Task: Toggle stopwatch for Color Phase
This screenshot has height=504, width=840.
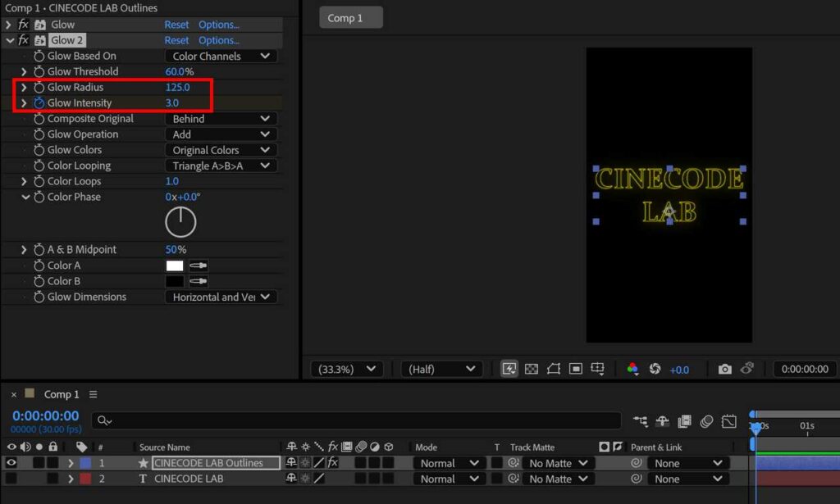Action: point(39,197)
